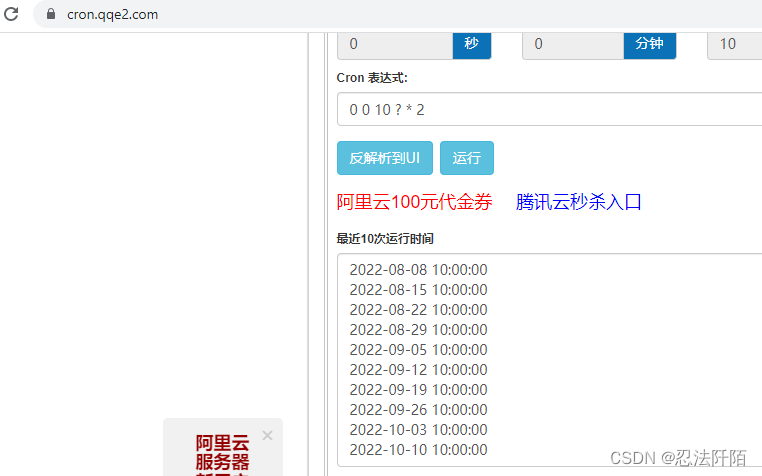Select run time 2022-09-19 10:00:00
762x476 pixels.
(418, 389)
